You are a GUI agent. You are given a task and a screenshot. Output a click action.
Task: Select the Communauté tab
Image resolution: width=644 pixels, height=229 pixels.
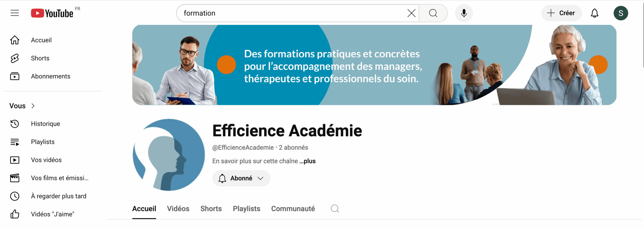[x=293, y=209]
